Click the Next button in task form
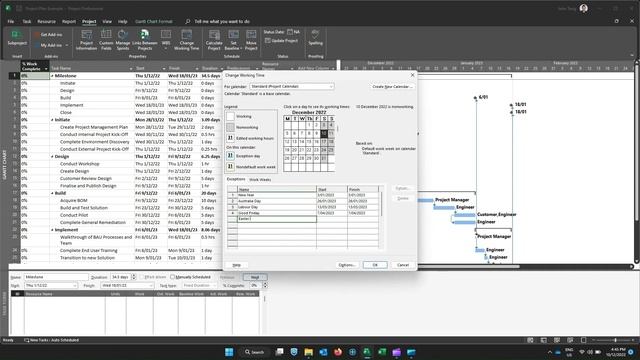 (x=255, y=277)
